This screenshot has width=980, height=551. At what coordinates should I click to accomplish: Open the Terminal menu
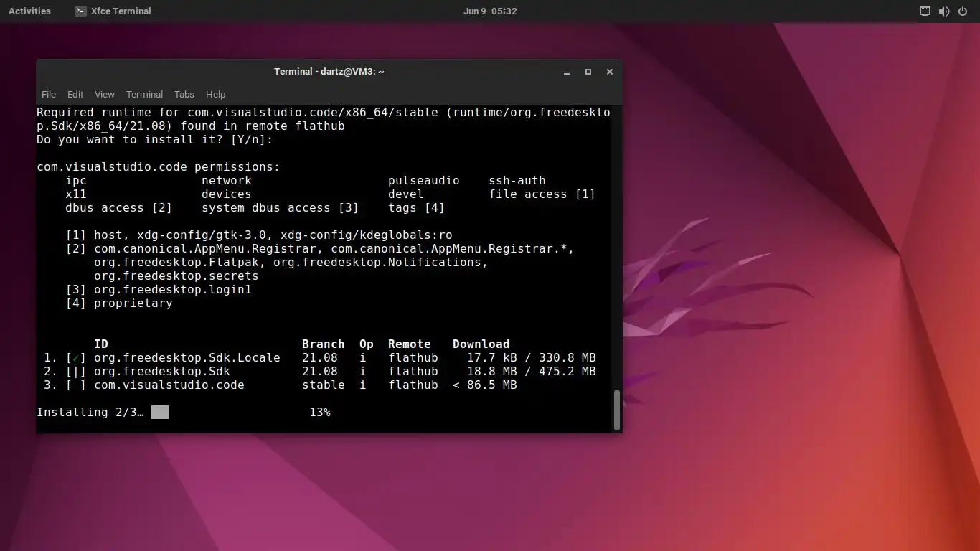[x=144, y=94]
